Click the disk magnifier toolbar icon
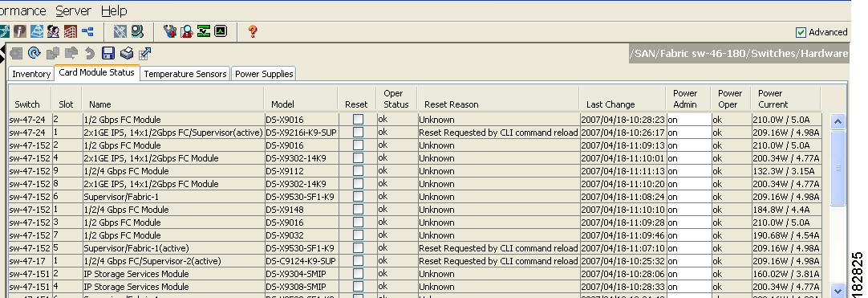Image resolution: width=868 pixels, height=298 pixels. pyautogui.click(x=137, y=31)
